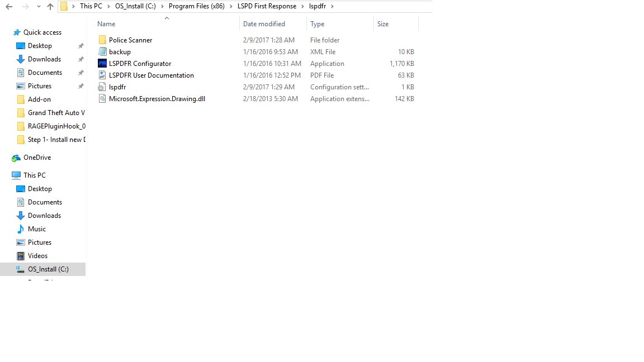Screen dimensions: 644x362
Task: Click the backup file name
Action: click(x=120, y=52)
